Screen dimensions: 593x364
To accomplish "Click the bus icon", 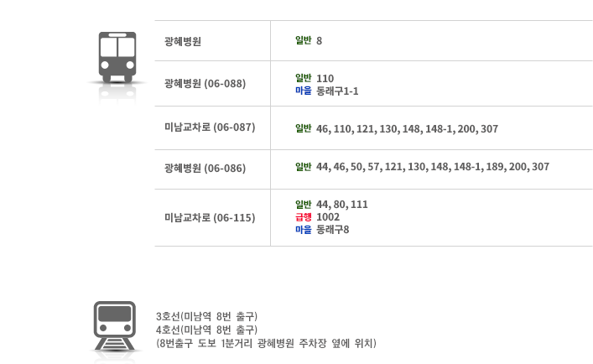I will click(117, 58).
